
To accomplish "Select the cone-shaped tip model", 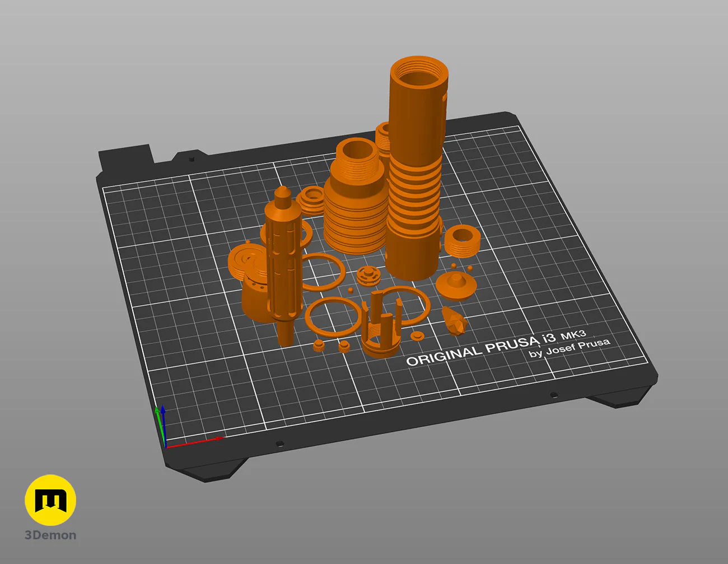I will point(454,320).
